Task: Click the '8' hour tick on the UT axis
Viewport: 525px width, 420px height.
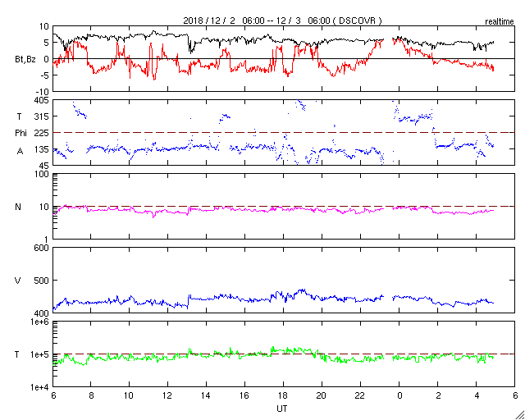Action: (91, 395)
